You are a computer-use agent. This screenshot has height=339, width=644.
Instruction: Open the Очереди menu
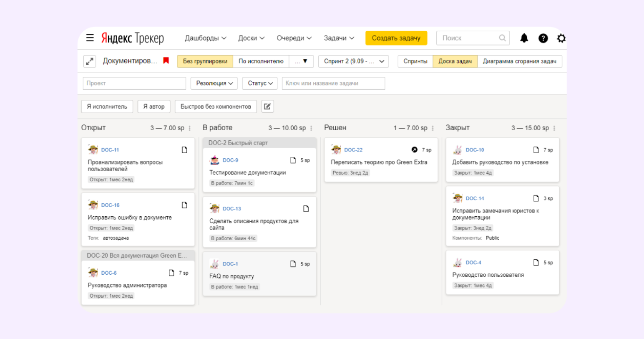click(294, 38)
